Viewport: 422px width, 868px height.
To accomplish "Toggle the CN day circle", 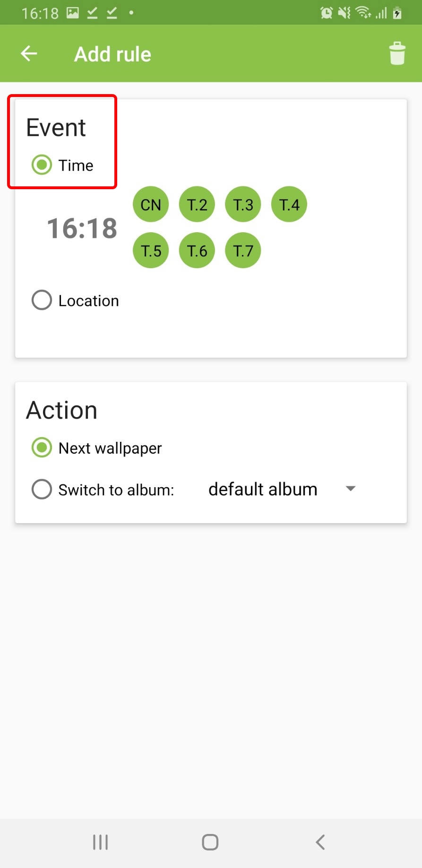I will (x=151, y=205).
